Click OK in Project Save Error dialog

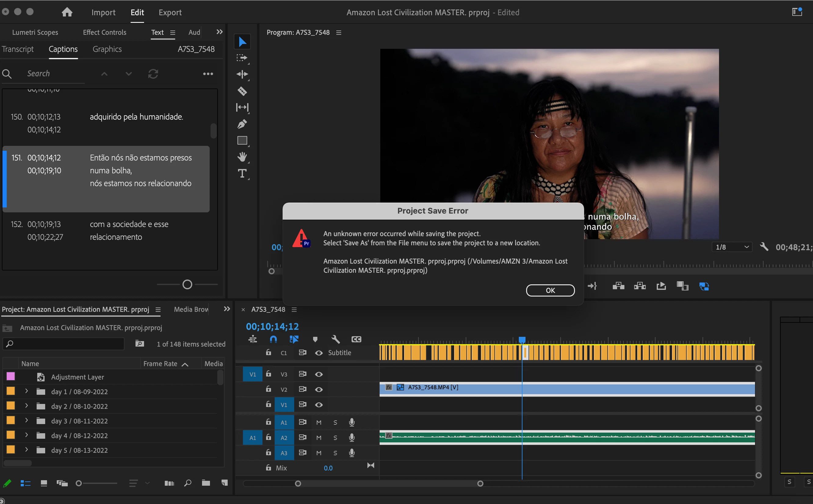[x=550, y=290]
